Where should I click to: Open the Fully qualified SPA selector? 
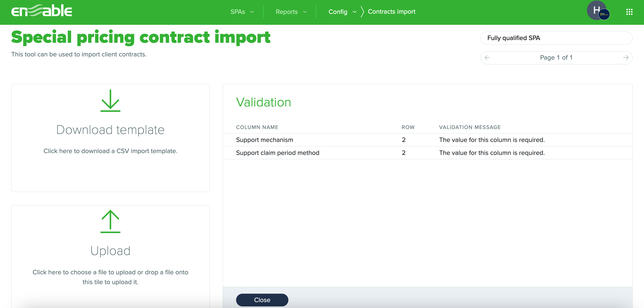tap(556, 38)
